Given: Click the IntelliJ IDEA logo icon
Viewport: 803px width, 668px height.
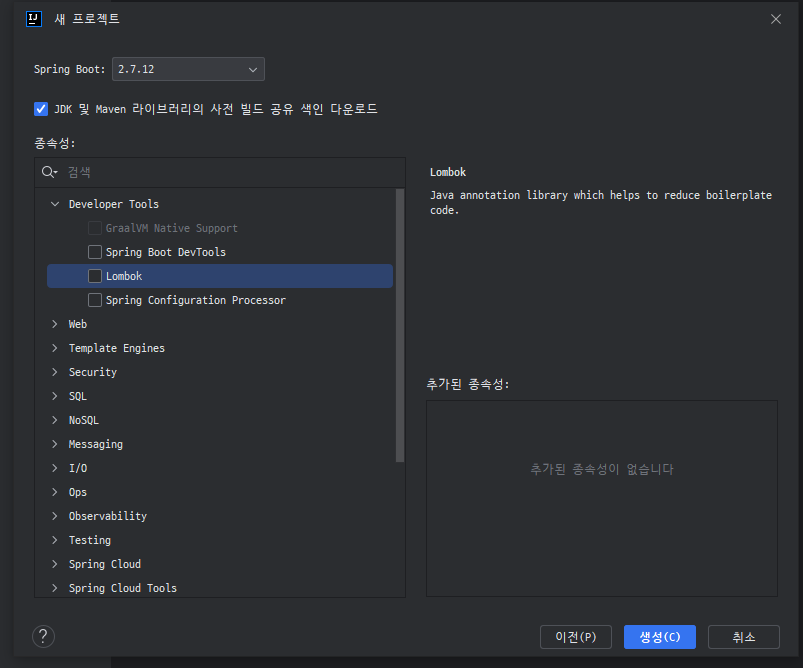Looking at the screenshot, I should pyautogui.click(x=34, y=19).
